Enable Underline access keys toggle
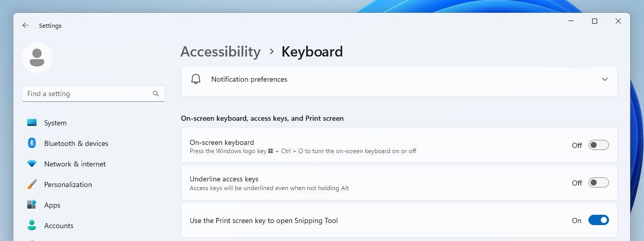This screenshot has height=241, width=644. pyautogui.click(x=598, y=182)
